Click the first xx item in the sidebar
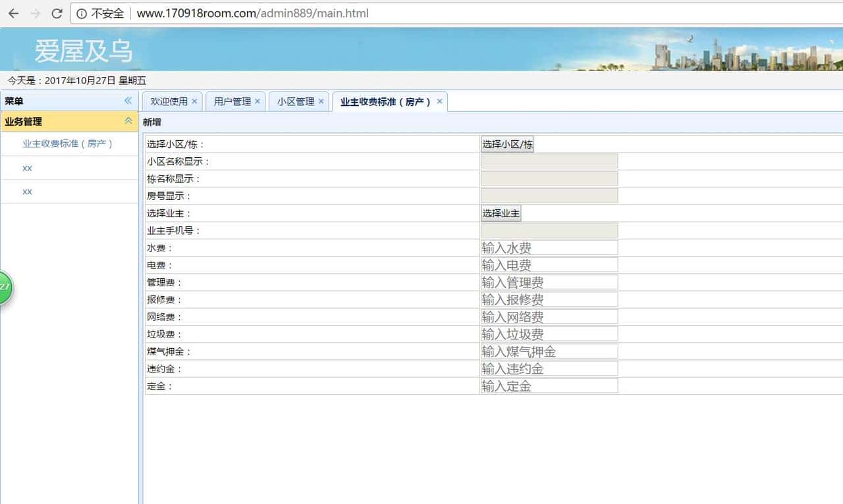This screenshot has height=504, width=843. [x=27, y=168]
